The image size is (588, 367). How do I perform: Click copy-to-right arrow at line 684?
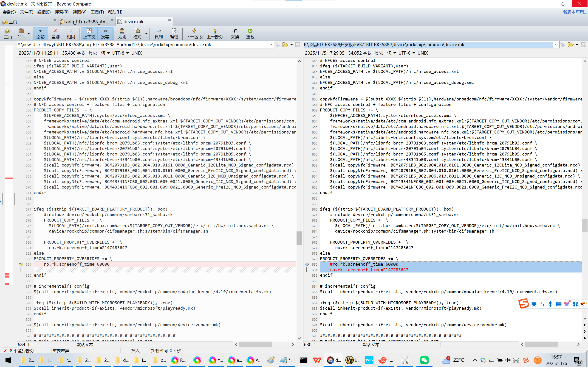pos(21,264)
